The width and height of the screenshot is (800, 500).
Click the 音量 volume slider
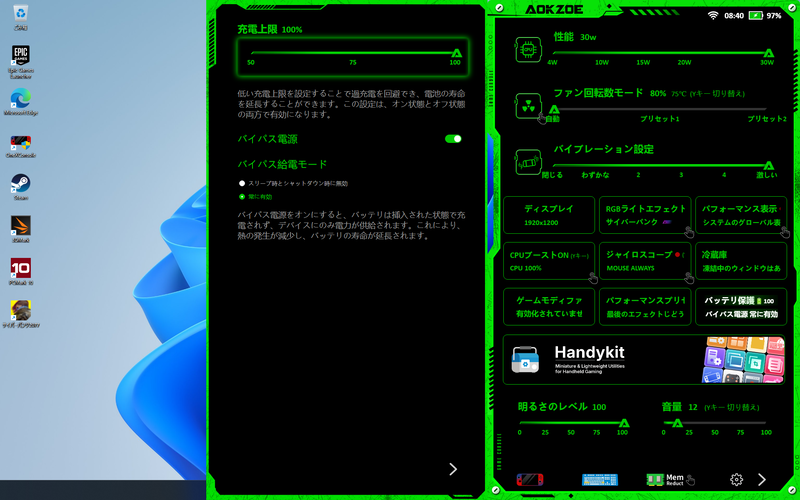[x=714, y=422]
